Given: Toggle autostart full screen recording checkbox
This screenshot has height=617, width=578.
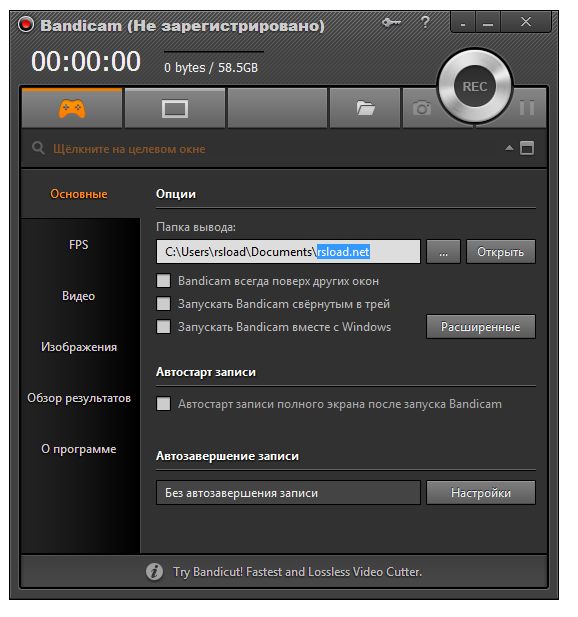Looking at the screenshot, I should click(x=163, y=404).
